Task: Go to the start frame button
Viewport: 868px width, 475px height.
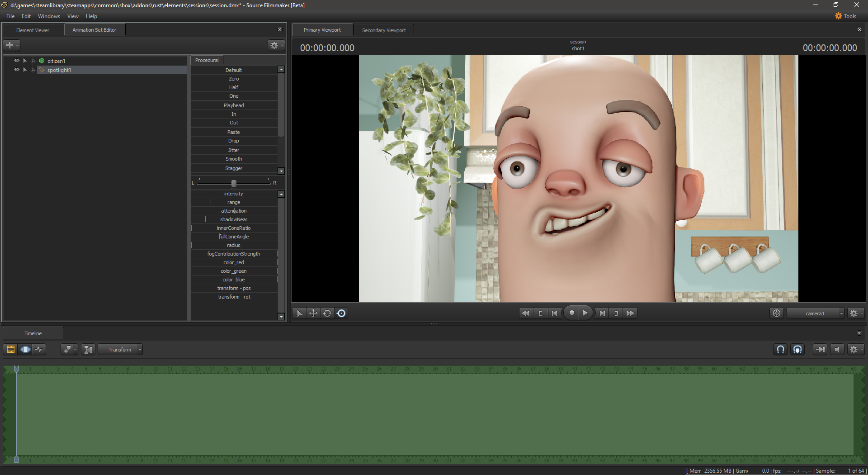Action: click(555, 313)
